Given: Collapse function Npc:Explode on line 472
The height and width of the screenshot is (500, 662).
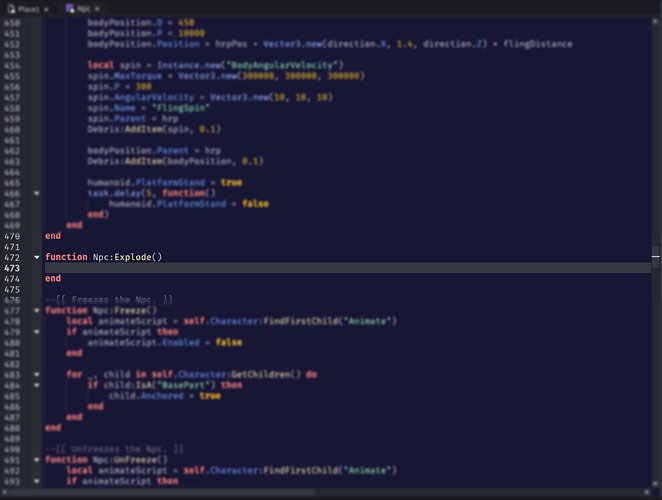Looking at the screenshot, I should 37,257.
